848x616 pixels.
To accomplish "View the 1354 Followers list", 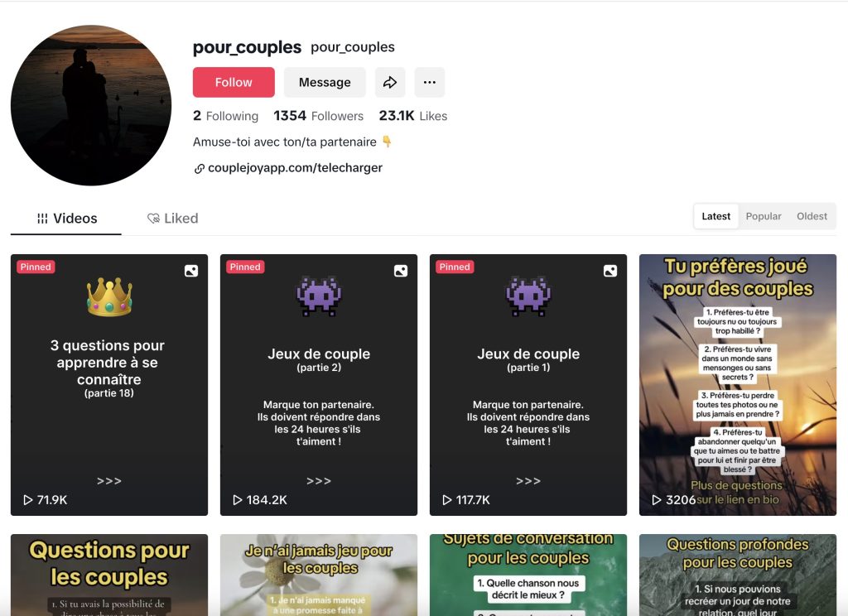I will point(319,116).
